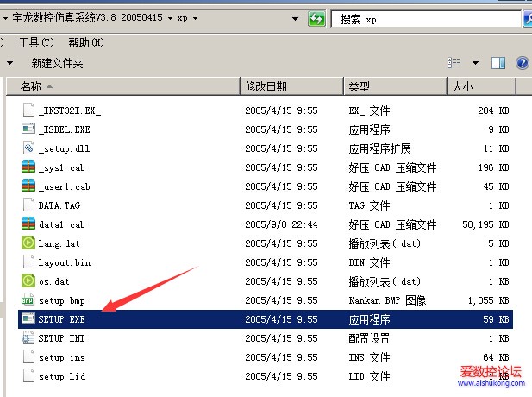Viewport: 532px width, 397px height.
Task: Select the setup.ins file name
Action: [62, 357]
